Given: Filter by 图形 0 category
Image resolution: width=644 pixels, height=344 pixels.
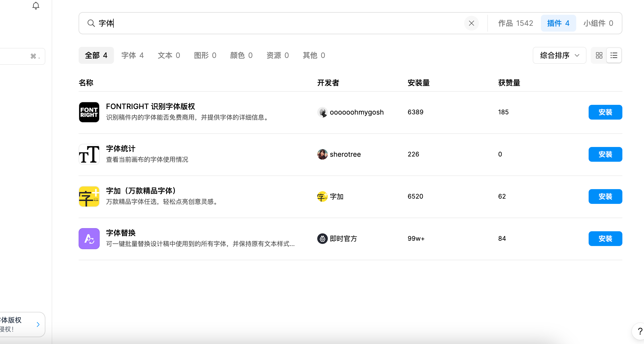Looking at the screenshot, I should click(205, 55).
